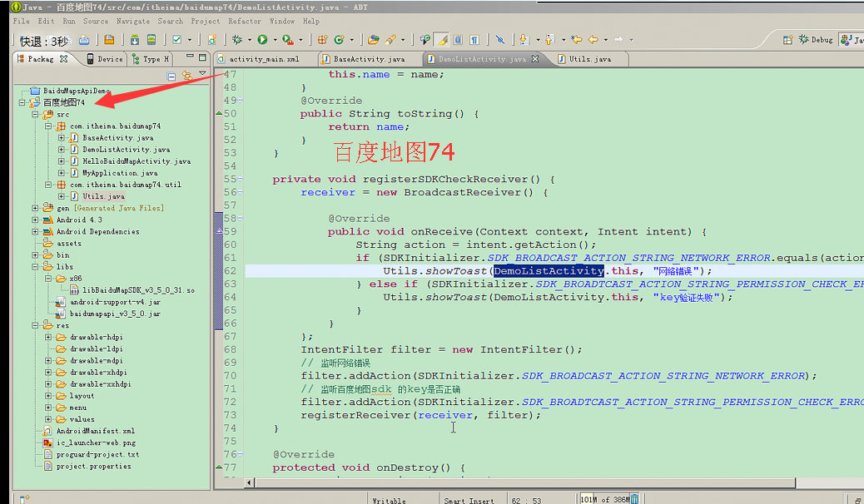The height and width of the screenshot is (504, 864).
Task: Click the Open Type toolbar icon
Action: 374,40
